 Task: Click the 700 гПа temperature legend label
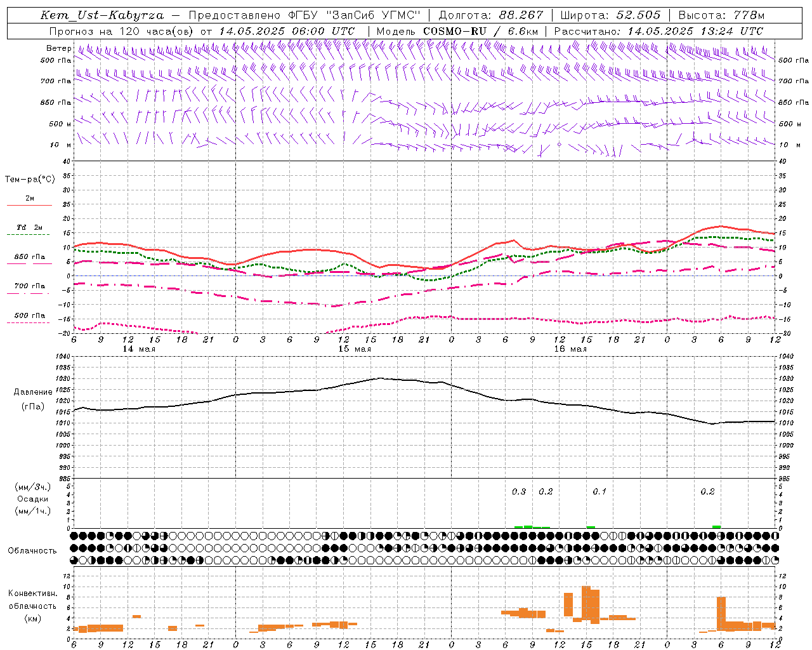(x=30, y=286)
